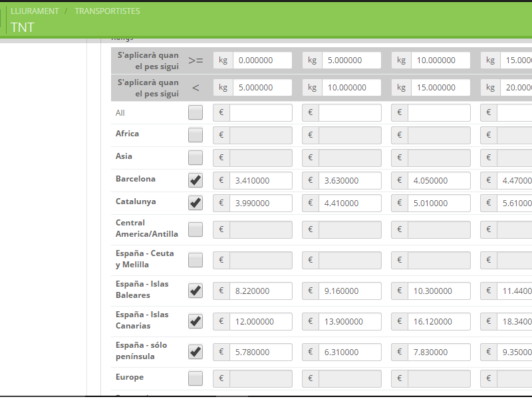Screen dimensions: 532x399
Task: Click the Barcelona zone label
Action: [136, 179]
